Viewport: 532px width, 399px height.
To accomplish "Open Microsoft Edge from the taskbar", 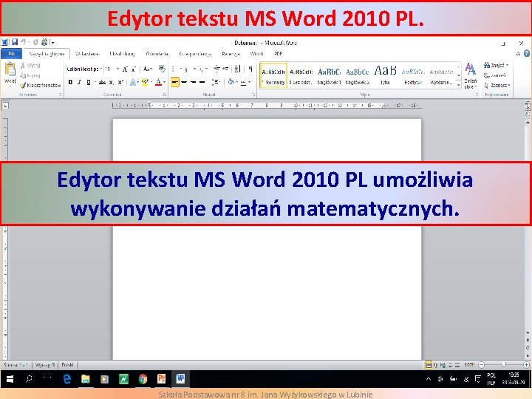I will pyautogui.click(x=66, y=378).
